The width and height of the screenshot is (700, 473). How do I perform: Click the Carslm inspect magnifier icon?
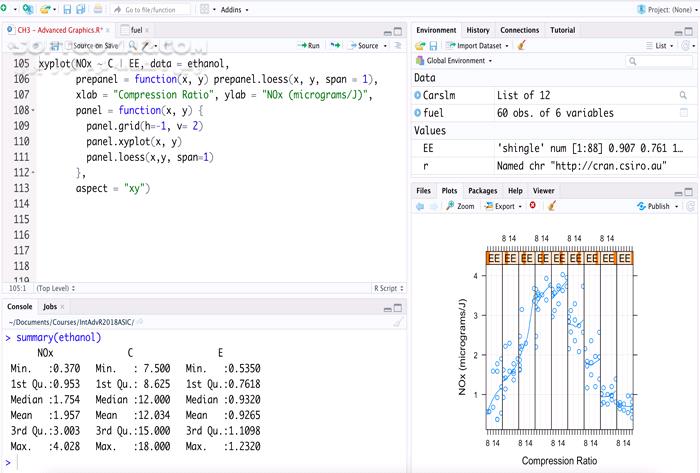coord(683,95)
